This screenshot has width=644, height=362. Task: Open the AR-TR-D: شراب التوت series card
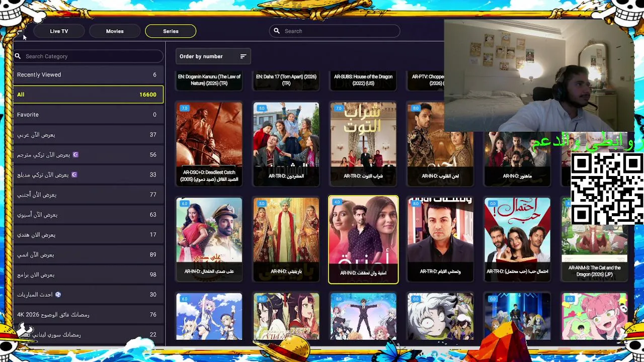pos(363,144)
